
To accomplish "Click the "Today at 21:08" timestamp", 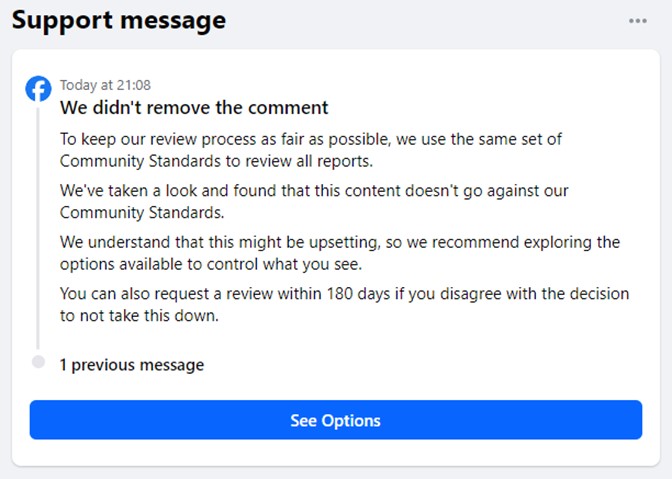I will 105,85.
